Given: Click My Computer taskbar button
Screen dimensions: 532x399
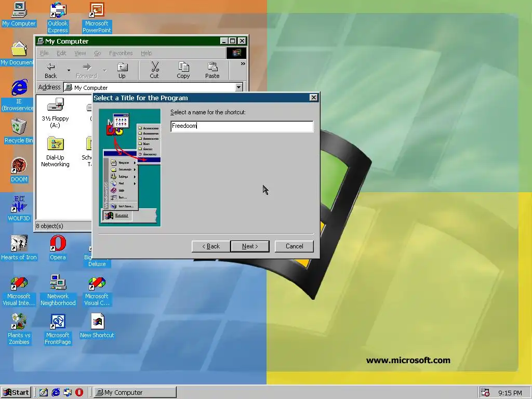Looking at the screenshot, I should pyautogui.click(x=135, y=393).
